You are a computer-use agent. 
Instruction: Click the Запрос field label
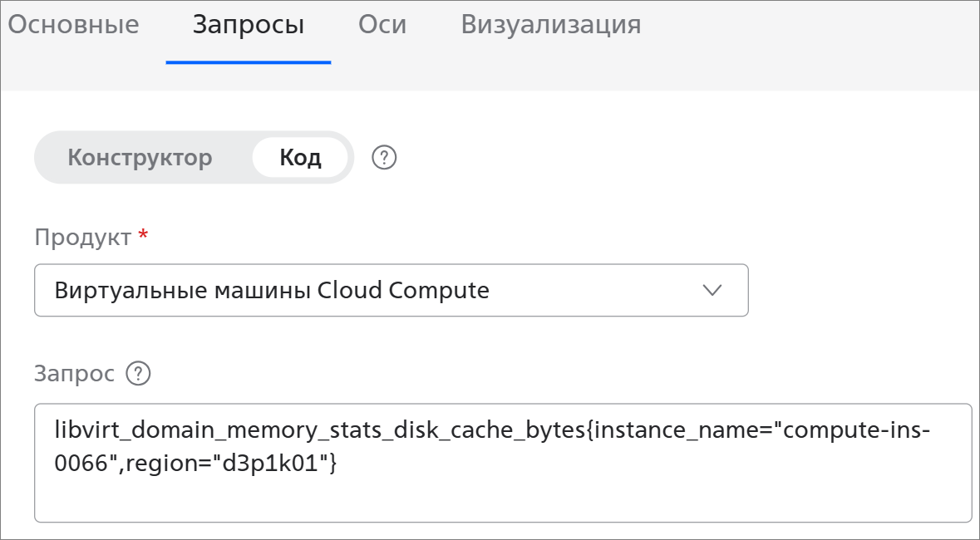74,375
